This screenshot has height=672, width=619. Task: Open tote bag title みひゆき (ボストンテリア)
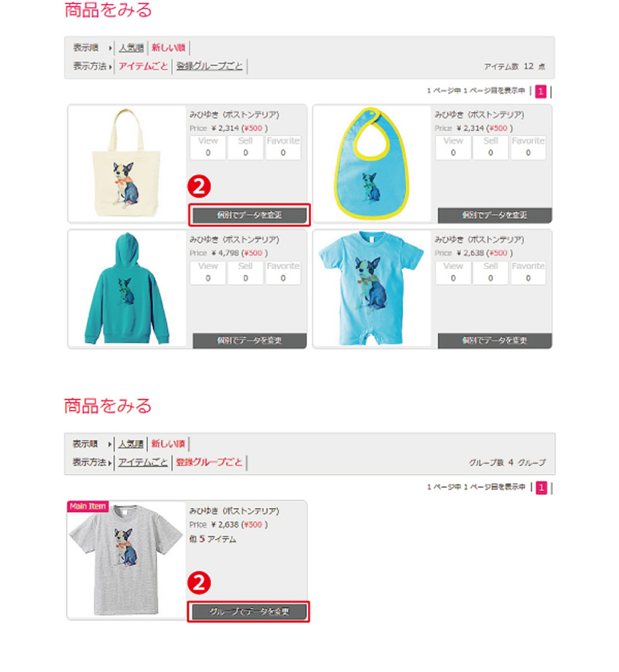pos(234,115)
